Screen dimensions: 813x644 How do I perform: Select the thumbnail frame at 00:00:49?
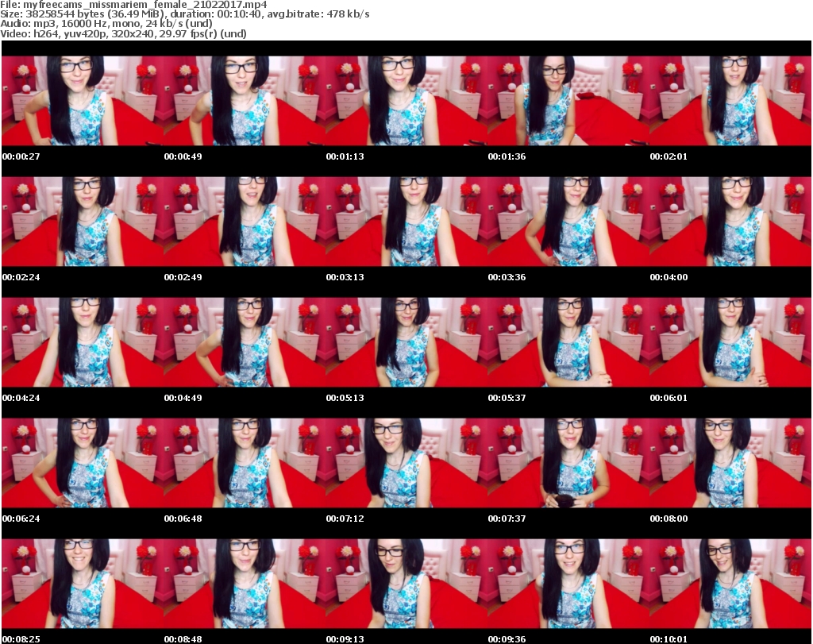pyautogui.click(x=245, y=101)
